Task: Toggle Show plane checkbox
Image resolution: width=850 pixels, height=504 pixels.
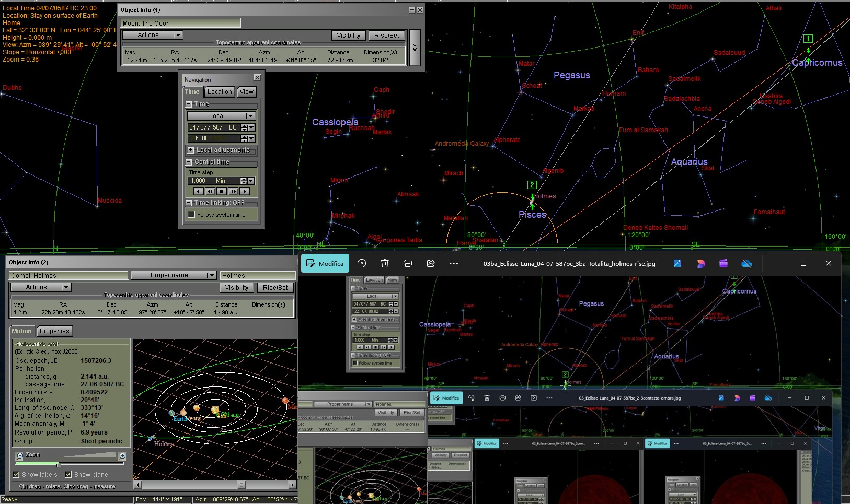Action: [68, 474]
